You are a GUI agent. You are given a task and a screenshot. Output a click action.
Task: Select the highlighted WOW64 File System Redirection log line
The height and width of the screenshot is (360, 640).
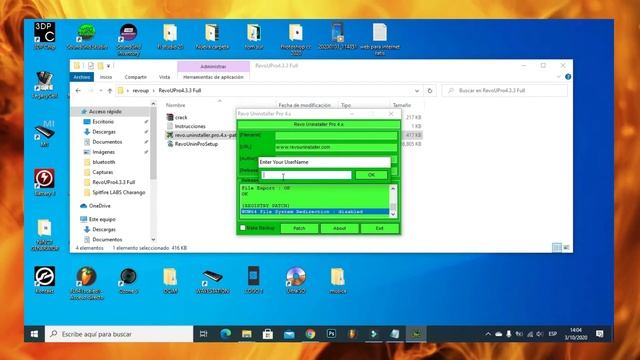pyautogui.click(x=315, y=212)
